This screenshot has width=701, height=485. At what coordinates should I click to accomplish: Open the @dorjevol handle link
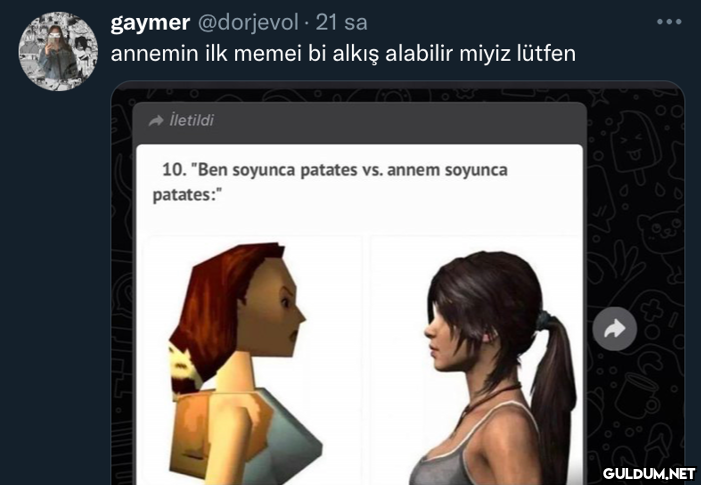tap(248, 22)
